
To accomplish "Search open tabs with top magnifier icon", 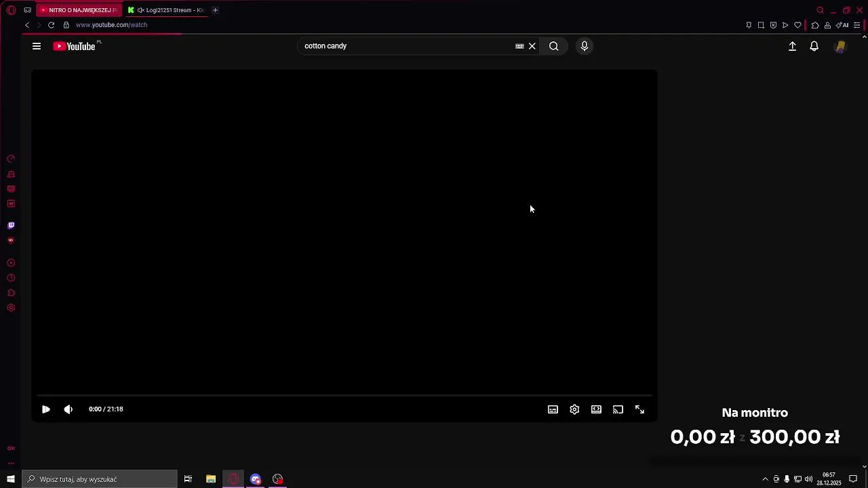I will coord(820,10).
